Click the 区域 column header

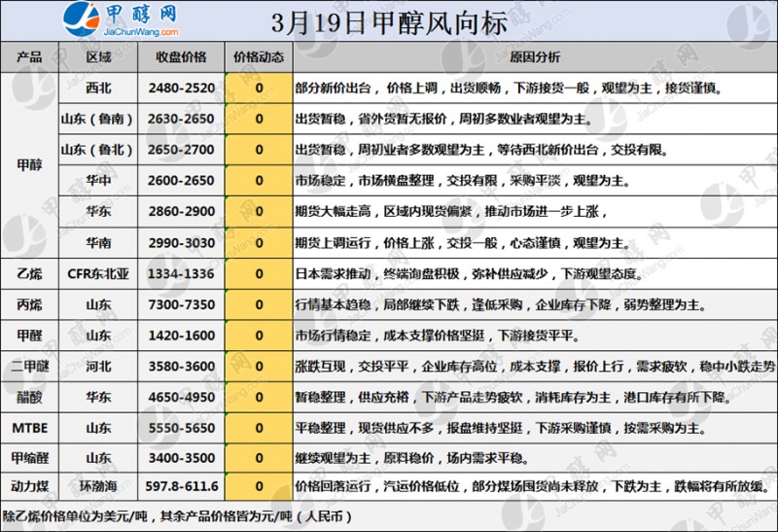98,57
